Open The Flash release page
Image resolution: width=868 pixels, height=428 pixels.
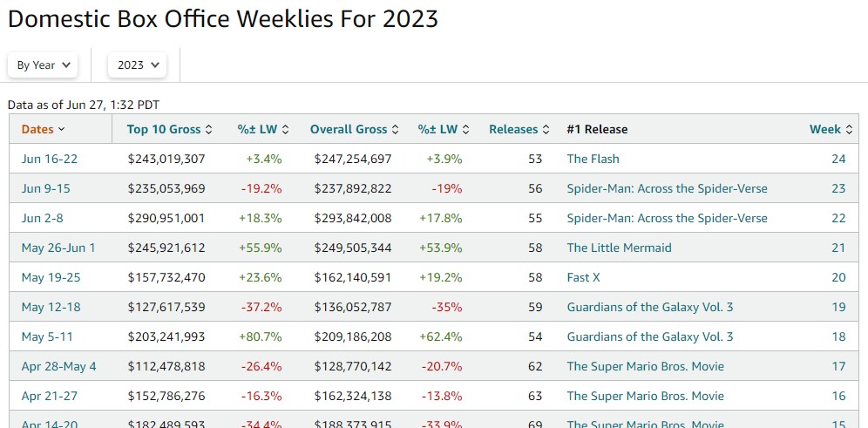pos(593,159)
